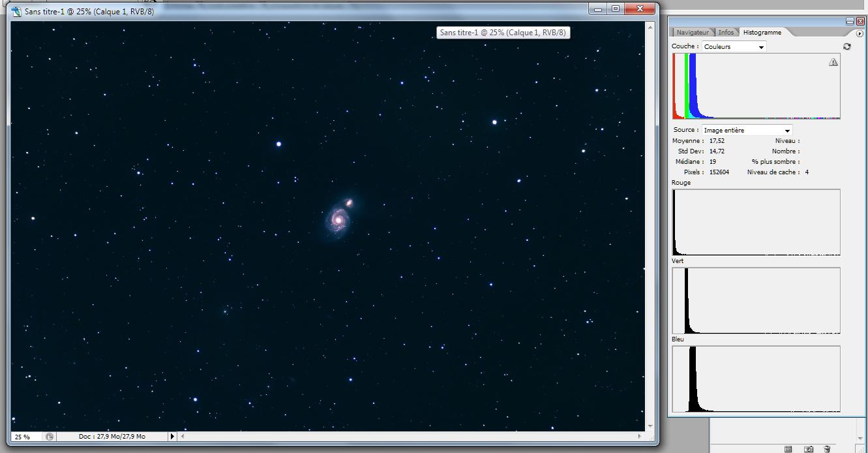The width and height of the screenshot is (868, 453).
Task: Click the cached data warning triangle icon
Action: pyautogui.click(x=833, y=62)
